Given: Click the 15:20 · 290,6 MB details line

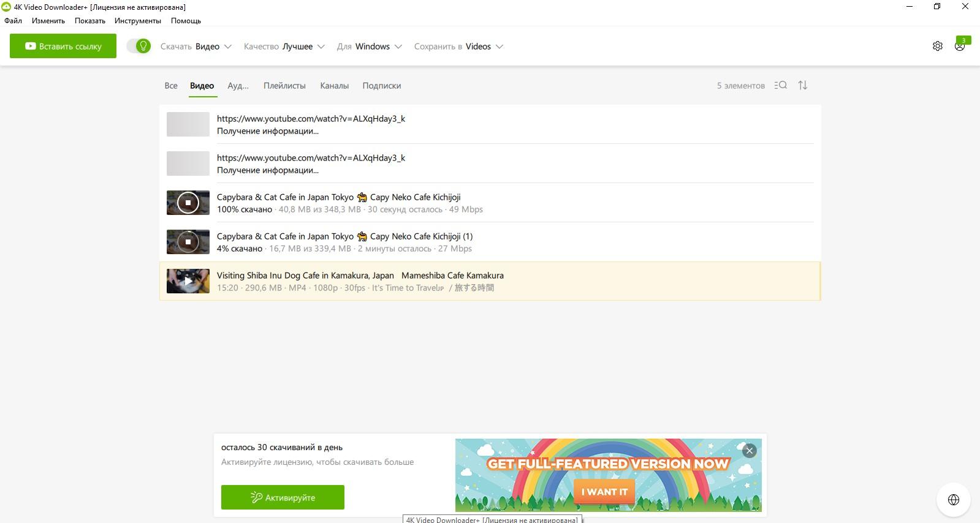Looking at the screenshot, I should [x=355, y=288].
